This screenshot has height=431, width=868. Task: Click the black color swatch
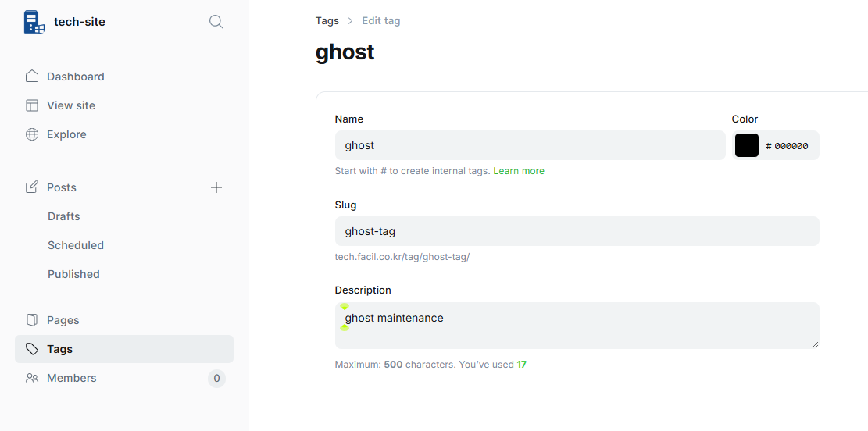pos(747,145)
